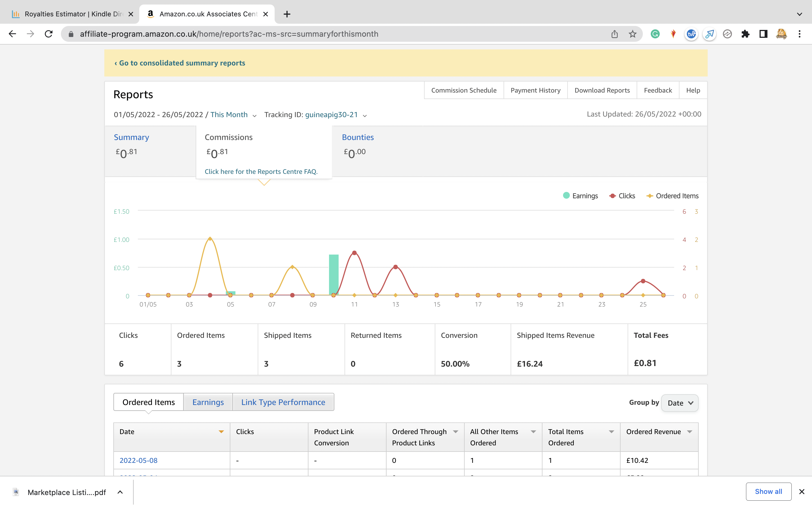Screen dimensions: 812x508
Task: Switch to the Link Type Performance tab
Action: tap(283, 402)
